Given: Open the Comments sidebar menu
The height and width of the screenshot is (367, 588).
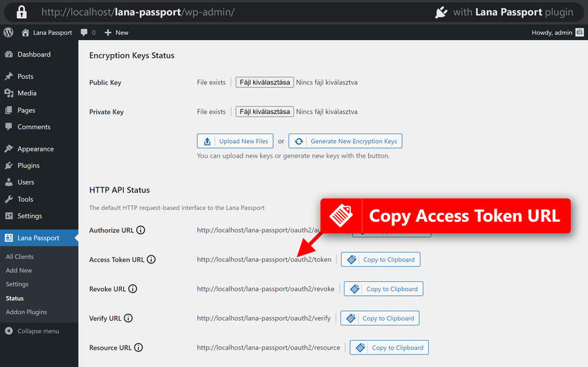Looking at the screenshot, I should point(34,127).
